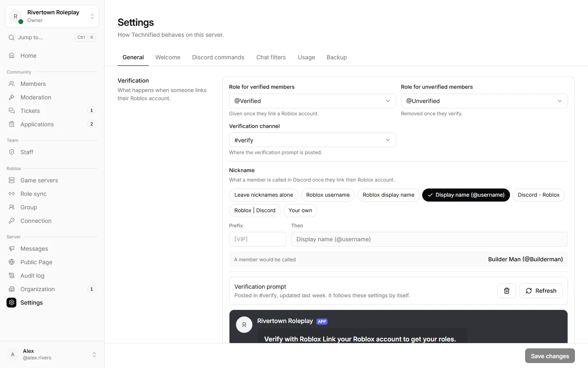This screenshot has height=368, width=588.
Task: Click the Moderation gavel icon
Action: coord(12,97)
